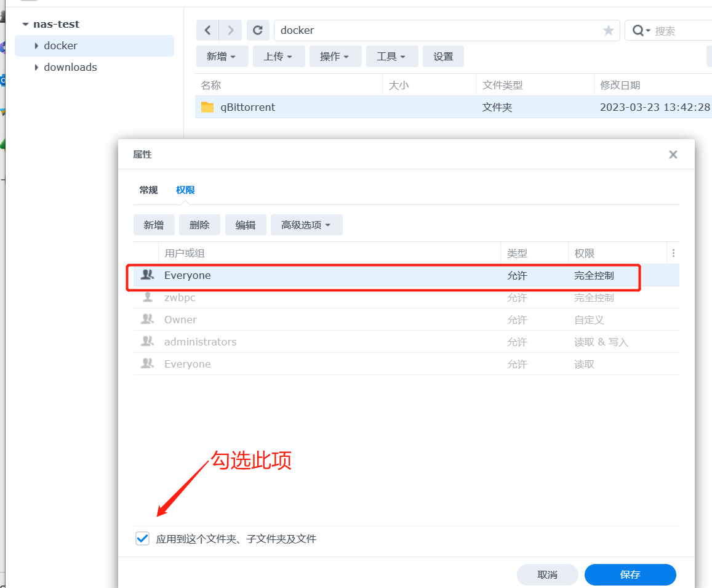Select the docker folder in tree
Viewport: 712px width, 588px height.
pos(94,46)
